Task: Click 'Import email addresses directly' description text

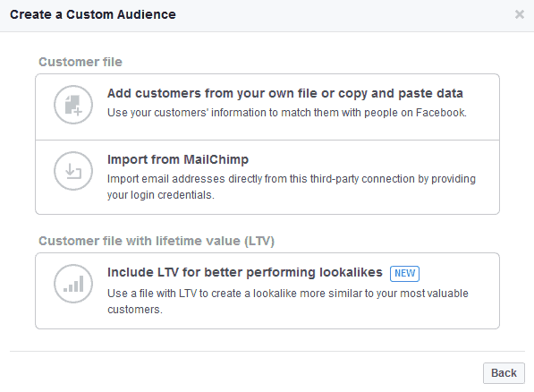Action: pos(292,187)
